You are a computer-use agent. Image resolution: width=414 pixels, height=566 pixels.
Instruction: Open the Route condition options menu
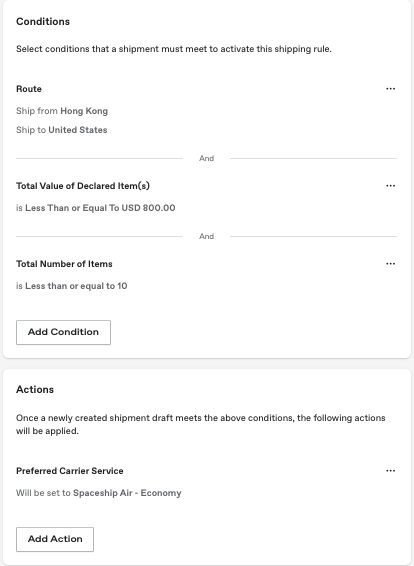coord(391,89)
